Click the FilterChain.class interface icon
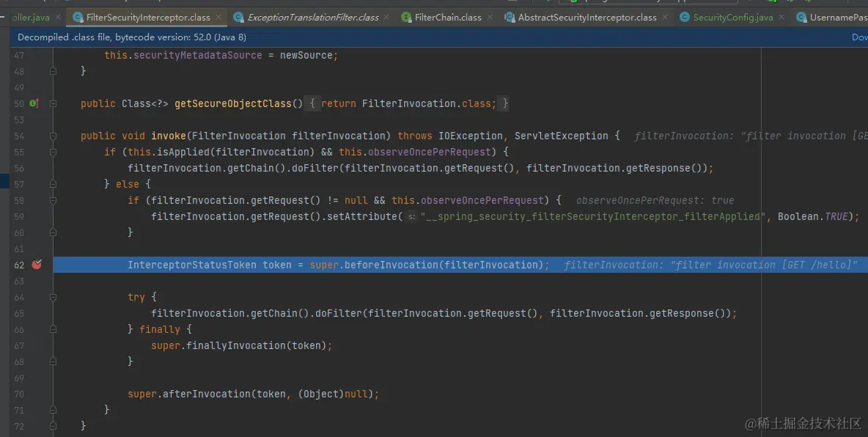This screenshot has width=868, height=437. [406, 18]
